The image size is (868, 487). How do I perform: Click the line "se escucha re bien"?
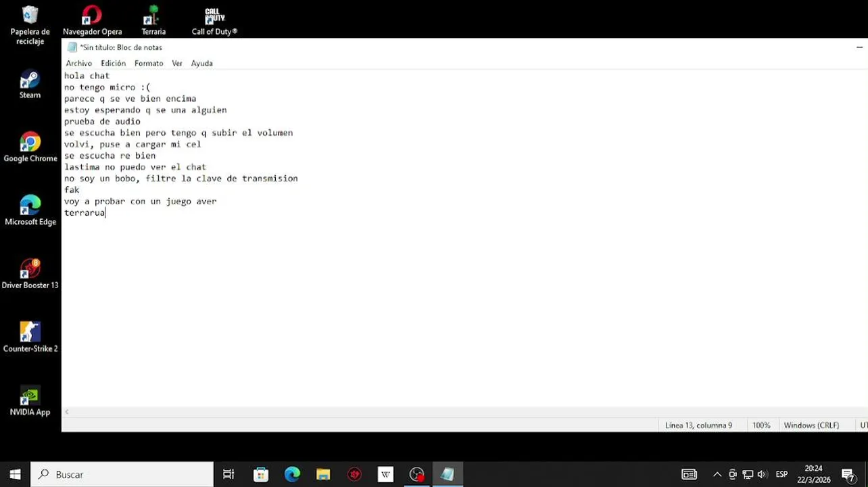coord(110,156)
